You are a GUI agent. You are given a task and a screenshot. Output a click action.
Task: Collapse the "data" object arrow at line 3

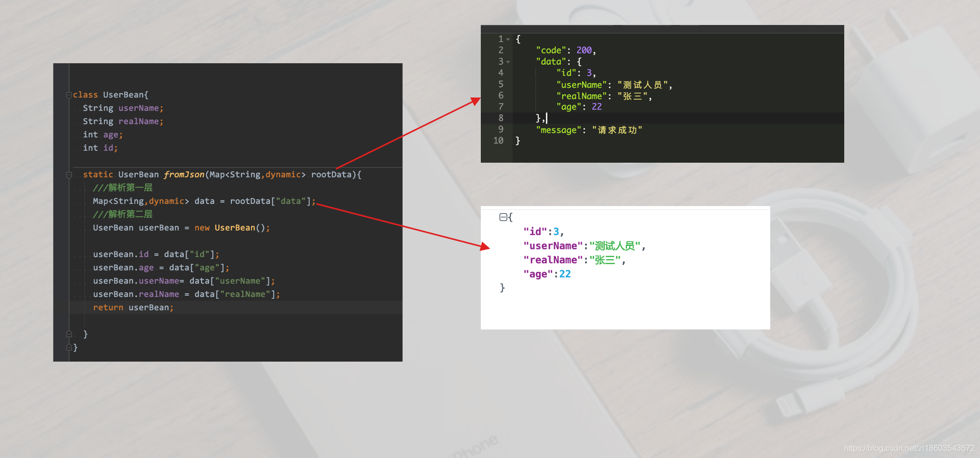tap(508, 62)
